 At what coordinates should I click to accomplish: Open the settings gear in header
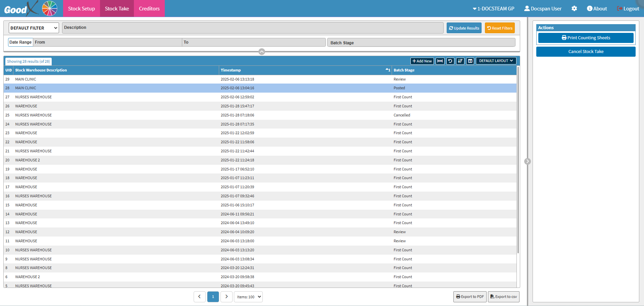click(x=574, y=9)
